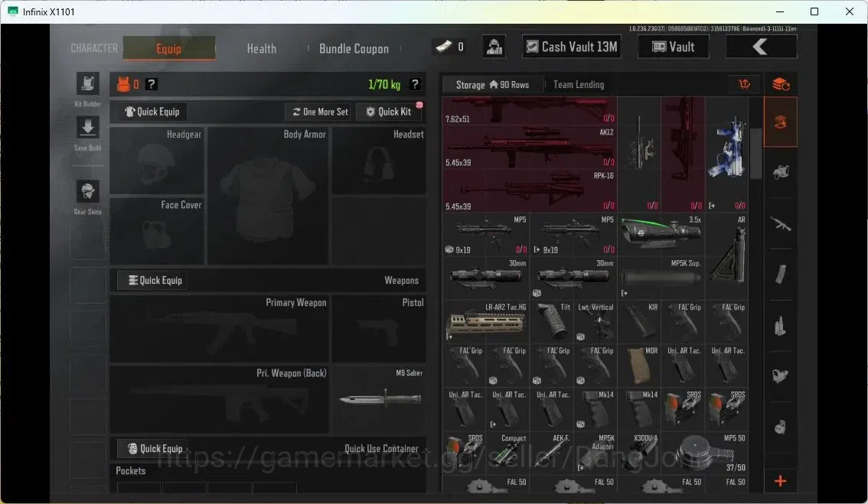
Task: Switch to the Equip tab
Action: 169,48
